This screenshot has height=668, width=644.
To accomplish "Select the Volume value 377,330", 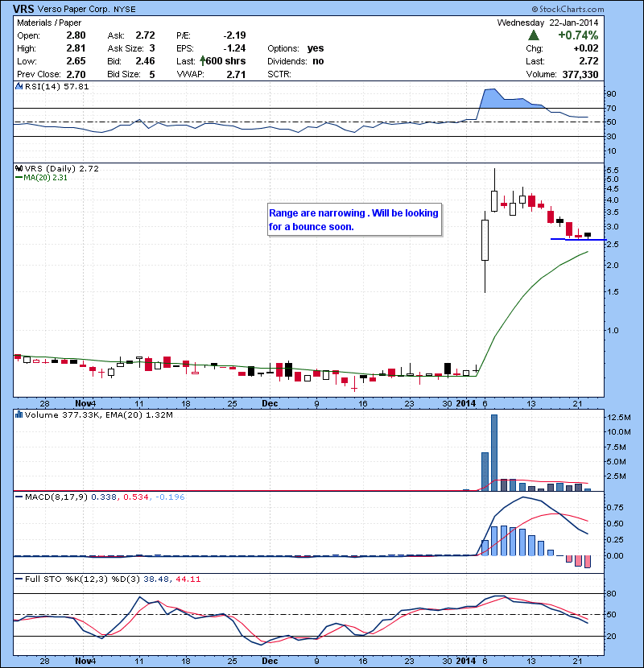I will [x=580, y=75].
